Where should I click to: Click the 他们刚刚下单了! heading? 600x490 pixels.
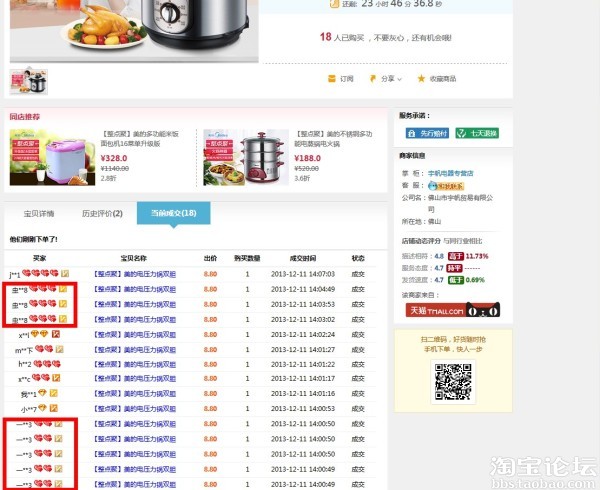34,239
